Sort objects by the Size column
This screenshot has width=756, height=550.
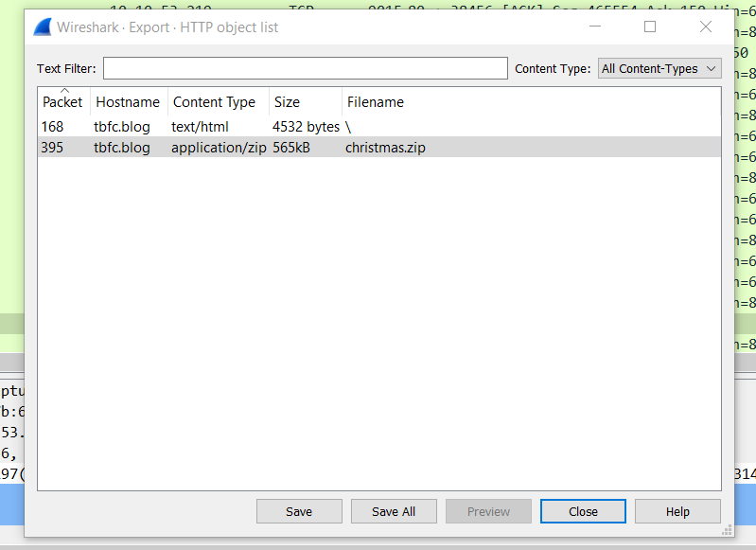287,102
